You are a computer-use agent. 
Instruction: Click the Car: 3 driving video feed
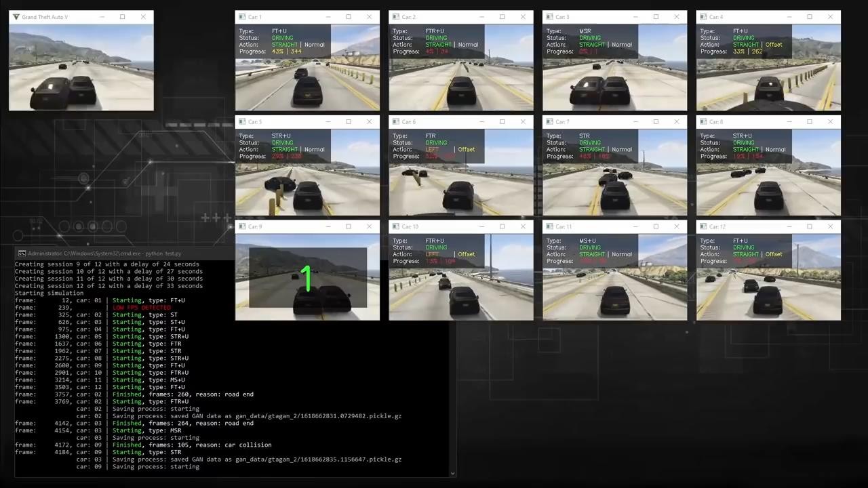coord(615,67)
